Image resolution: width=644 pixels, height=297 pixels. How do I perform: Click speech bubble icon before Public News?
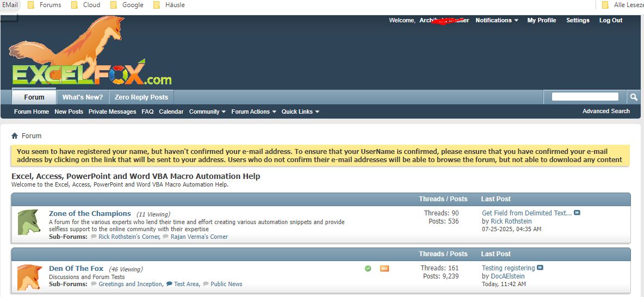[206, 284]
